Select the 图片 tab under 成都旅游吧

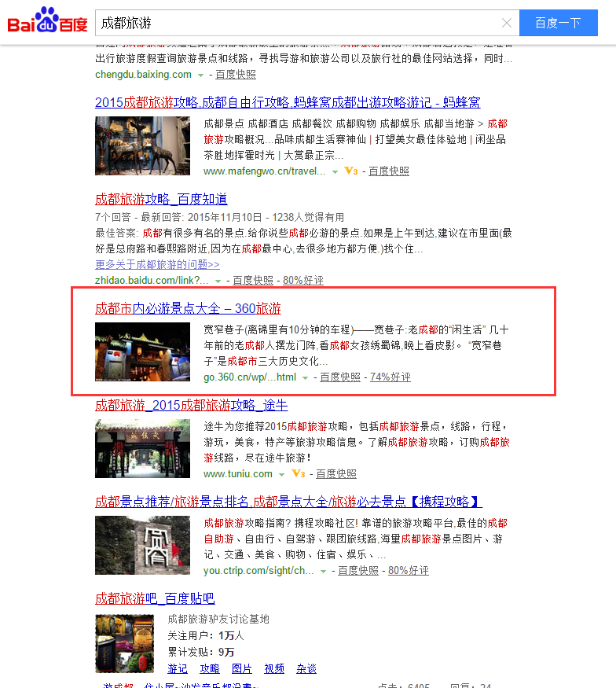(x=242, y=668)
